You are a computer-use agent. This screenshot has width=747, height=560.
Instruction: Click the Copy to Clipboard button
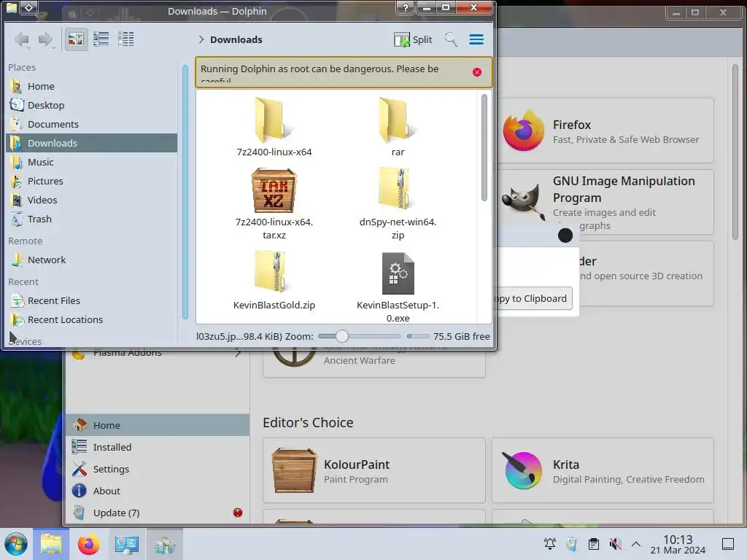(533, 298)
